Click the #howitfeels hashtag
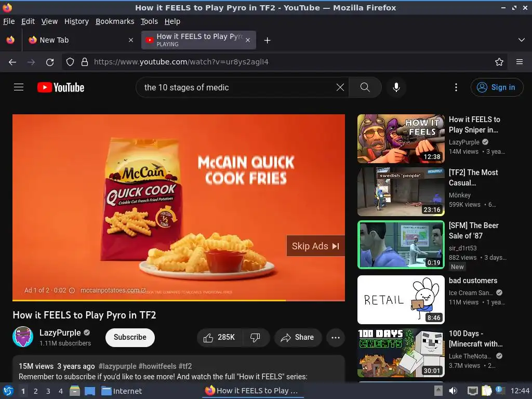The image size is (532, 399). click(x=157, y=366)
